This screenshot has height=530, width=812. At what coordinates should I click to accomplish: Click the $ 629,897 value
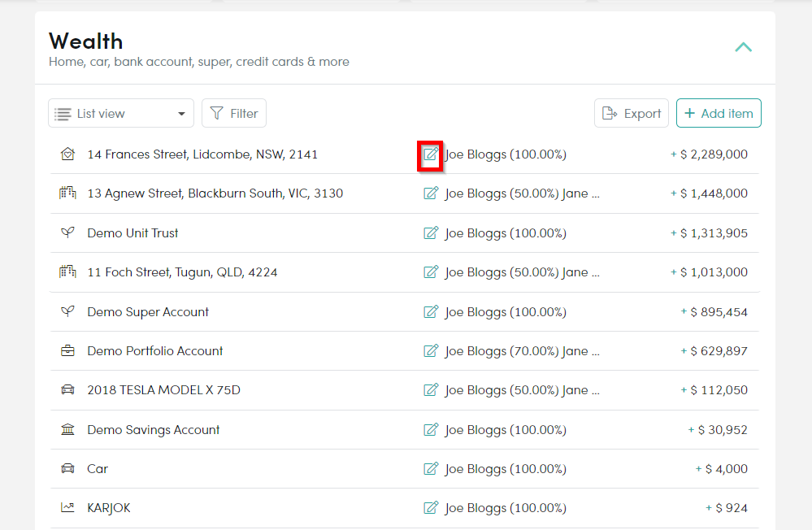tap(719, 350)
